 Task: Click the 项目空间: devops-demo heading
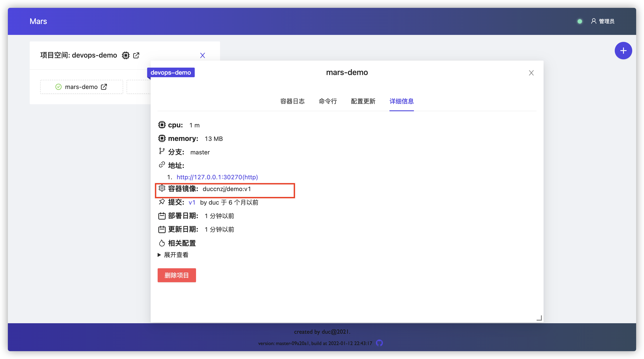coord(79,55)
